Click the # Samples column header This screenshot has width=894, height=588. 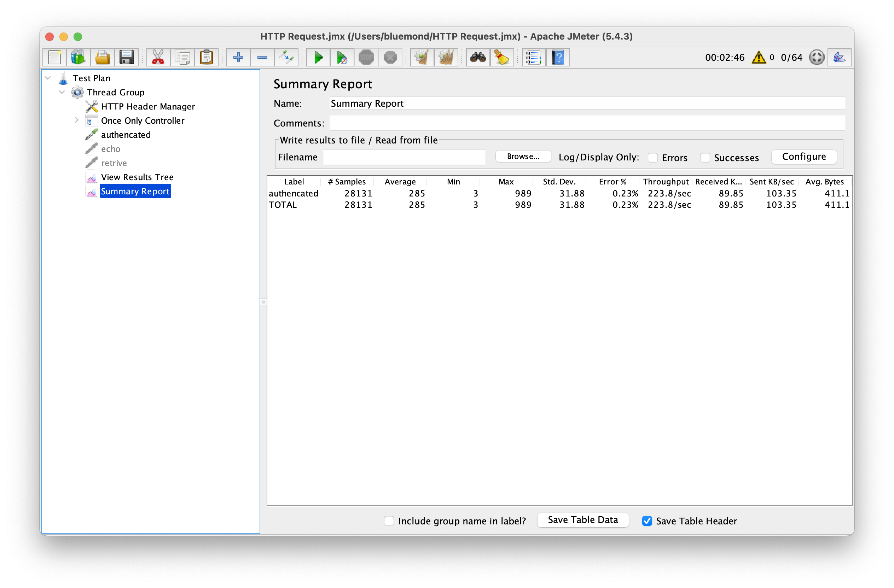347,182
